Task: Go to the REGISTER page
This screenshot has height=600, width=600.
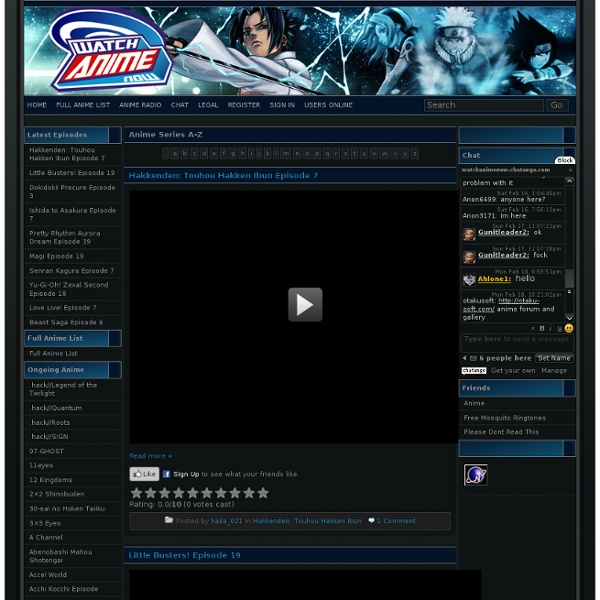Action: [x=244, y=105]
